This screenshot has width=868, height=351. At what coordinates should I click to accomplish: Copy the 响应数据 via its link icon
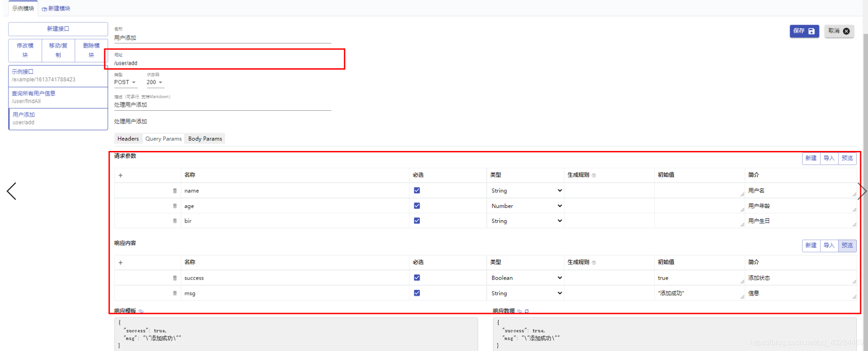519,311
